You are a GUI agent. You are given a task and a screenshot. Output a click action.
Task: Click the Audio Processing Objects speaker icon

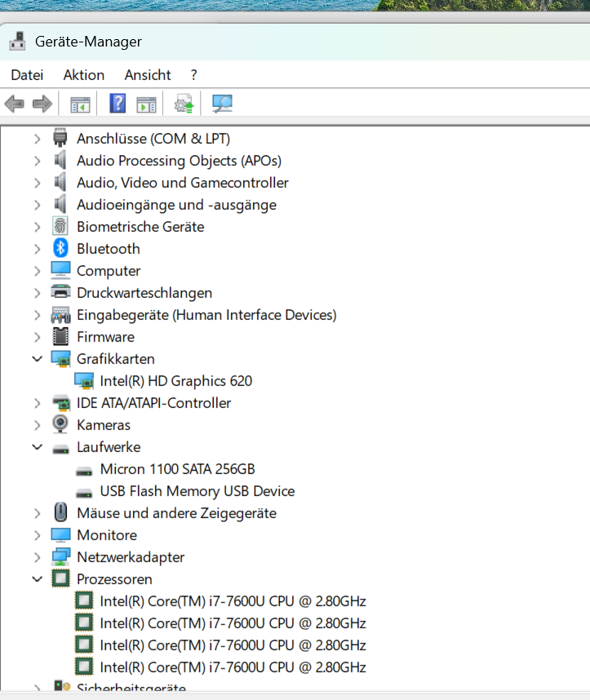point(60,160)
